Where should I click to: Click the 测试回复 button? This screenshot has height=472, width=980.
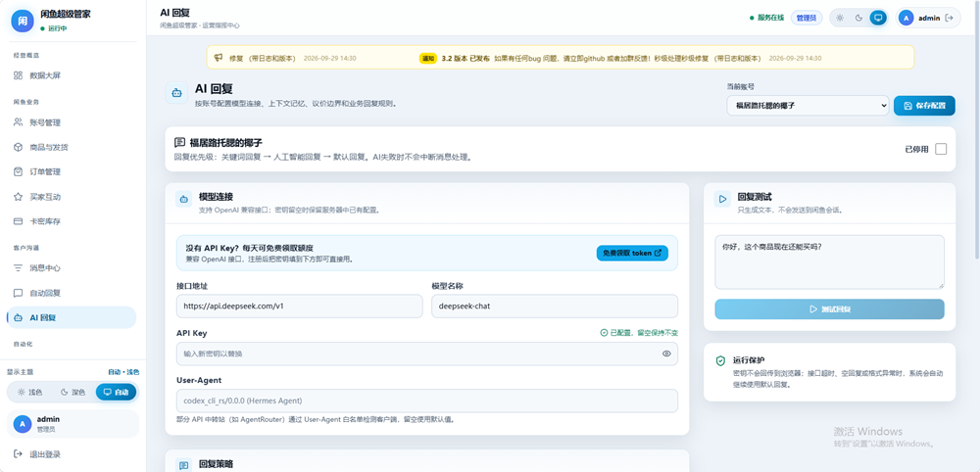pos(829,309)
